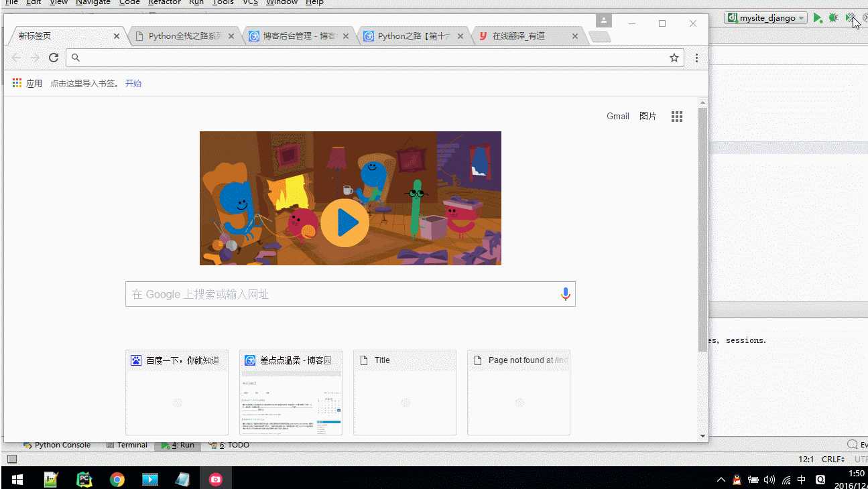Screen dimensions: 868x489
Task: Open the video player taskbar icon
Action: [x=150, y=479]
